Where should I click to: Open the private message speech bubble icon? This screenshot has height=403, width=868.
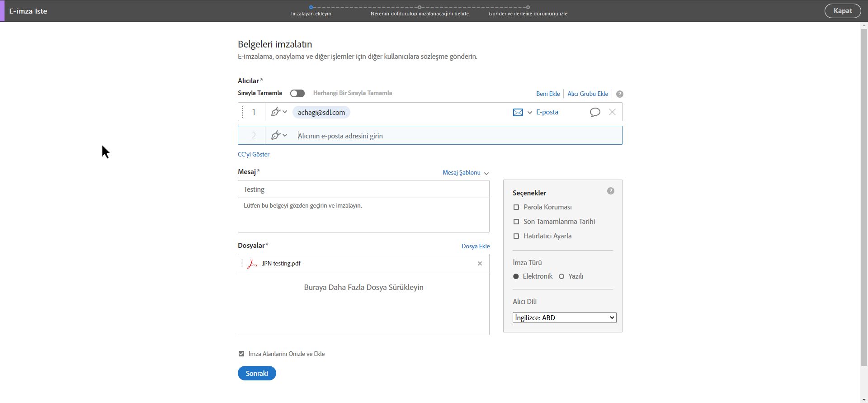click(x=595, y=112)
